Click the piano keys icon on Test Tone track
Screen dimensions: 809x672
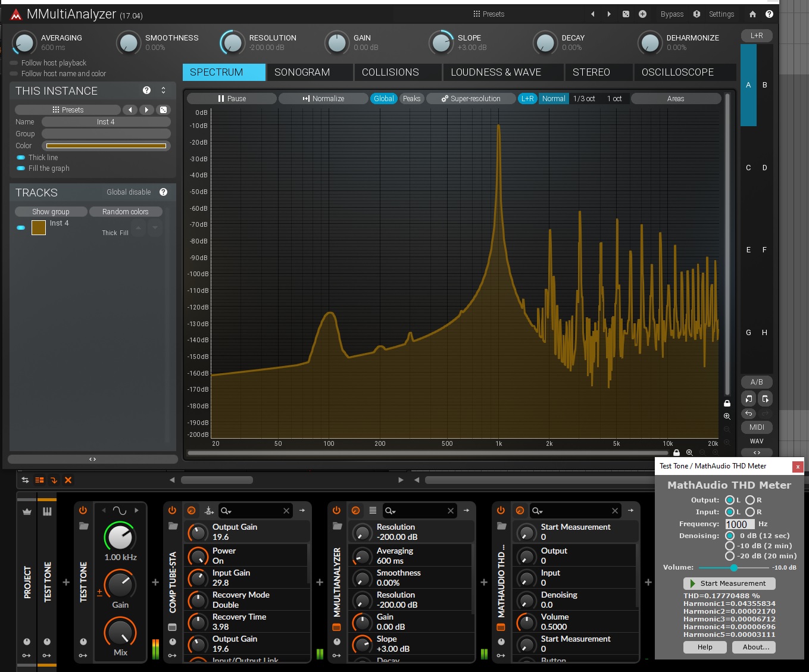[47, 511]
